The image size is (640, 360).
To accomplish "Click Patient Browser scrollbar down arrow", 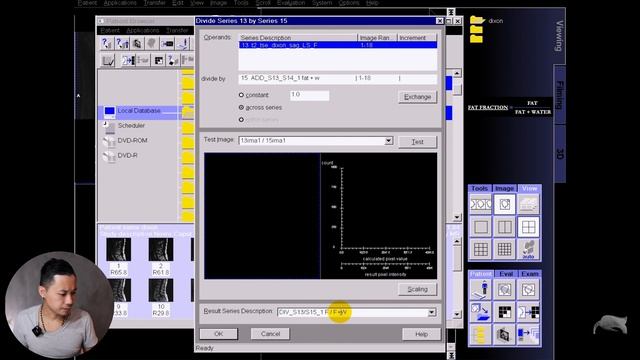I will (x=457, y=217).
